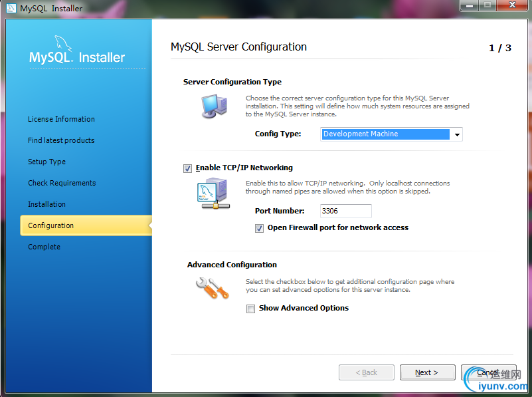Enable Show Advanced Options checkbox
The image size is (532, 397).
[x=251, y=309]
